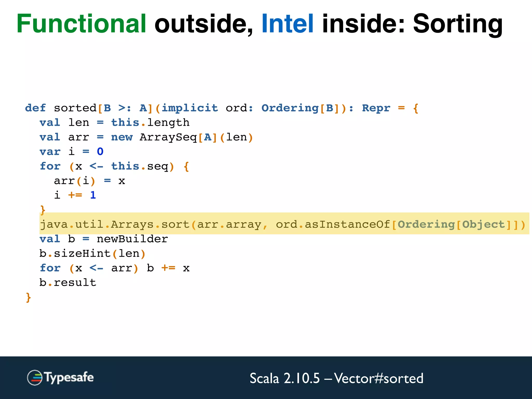Click the line "val len = this.length"
532x399 pixels.
click(x=115, y=123)
